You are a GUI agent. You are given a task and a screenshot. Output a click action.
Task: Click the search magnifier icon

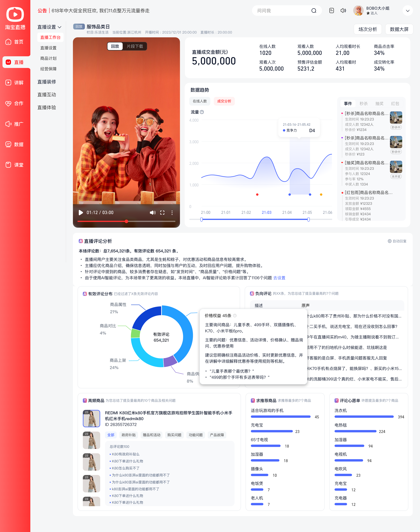[x=314, y=10]
